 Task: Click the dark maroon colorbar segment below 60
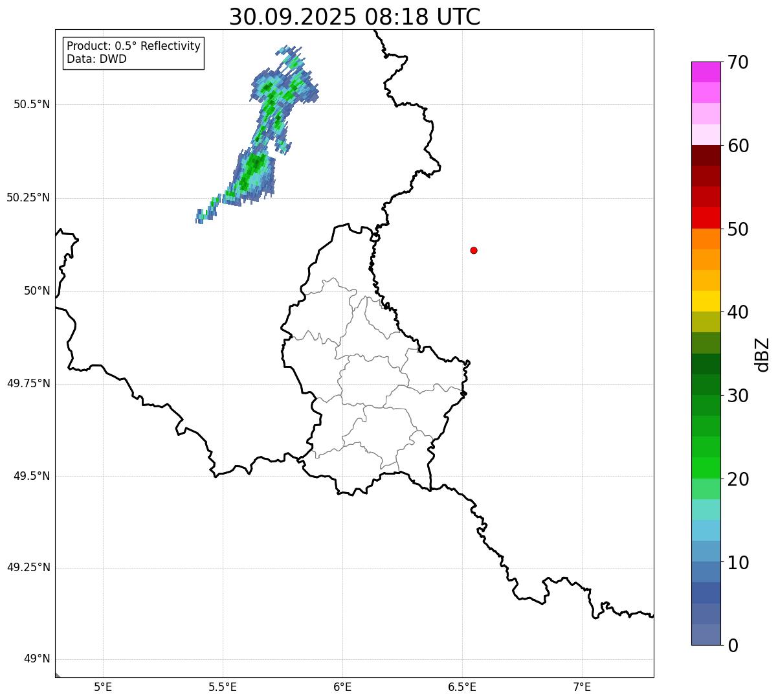(706, 155)
